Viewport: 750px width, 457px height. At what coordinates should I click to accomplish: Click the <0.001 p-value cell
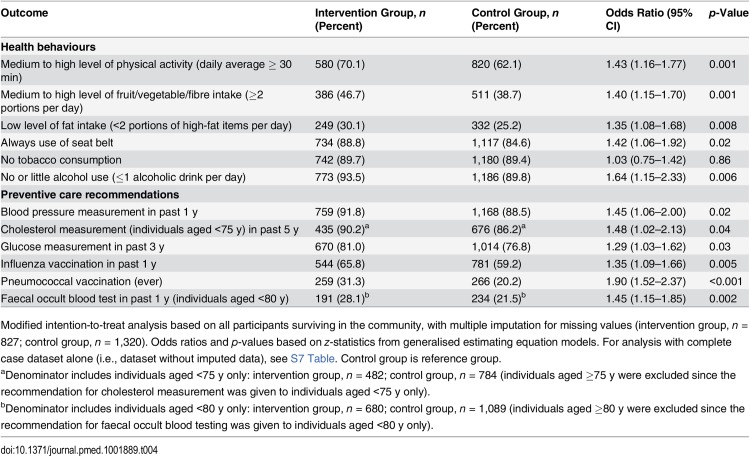(726, 281)
